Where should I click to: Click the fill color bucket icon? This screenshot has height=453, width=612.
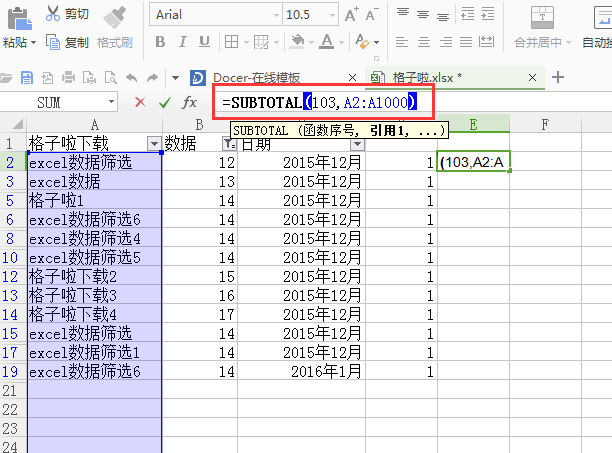[297, 41]
